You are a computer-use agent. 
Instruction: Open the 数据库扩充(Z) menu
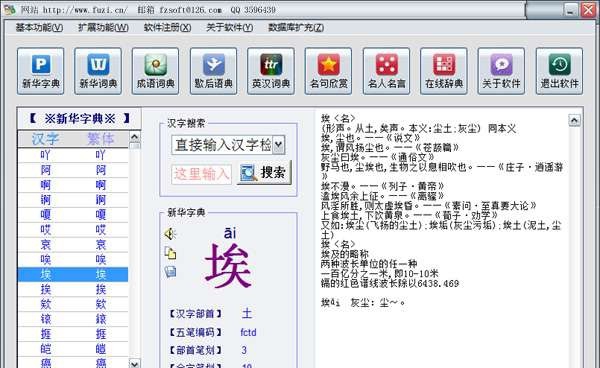[x=296, y=28]
